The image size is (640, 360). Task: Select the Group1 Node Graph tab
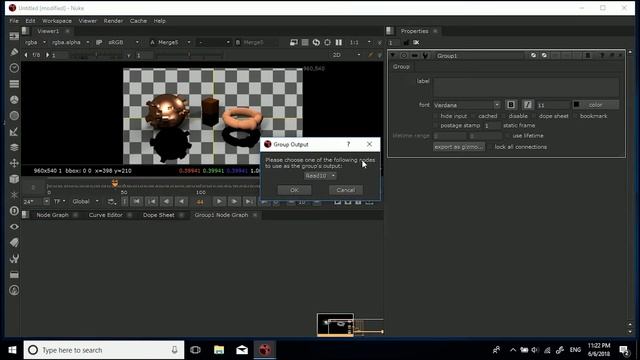click(x=221, y=215)
